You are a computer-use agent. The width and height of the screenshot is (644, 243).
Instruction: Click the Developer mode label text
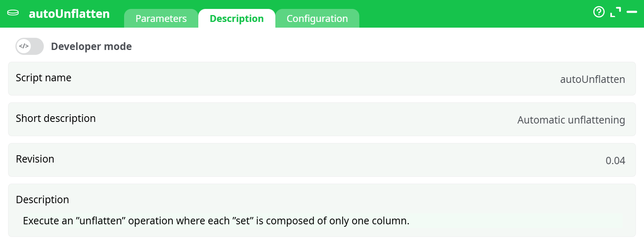click(91, 46)
